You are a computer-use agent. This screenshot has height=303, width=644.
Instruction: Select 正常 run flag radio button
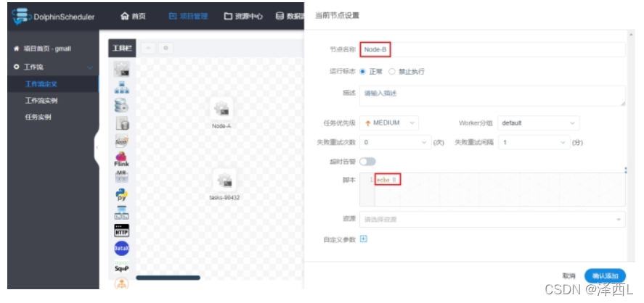pyautogui.click(x=363, y=71)
